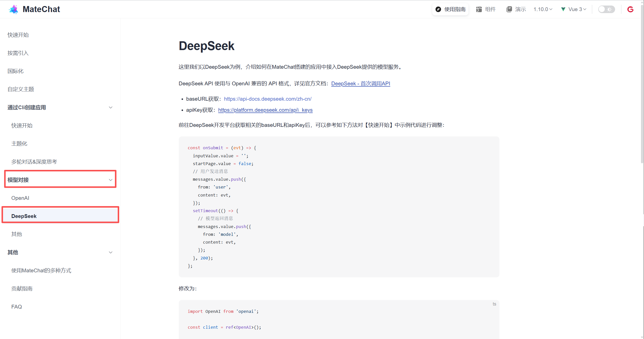Image resolution: width=644 pixels, height=339 pixels.
Task: Select OpenAI in the sidebar
Action: click(x=20, y=198)
